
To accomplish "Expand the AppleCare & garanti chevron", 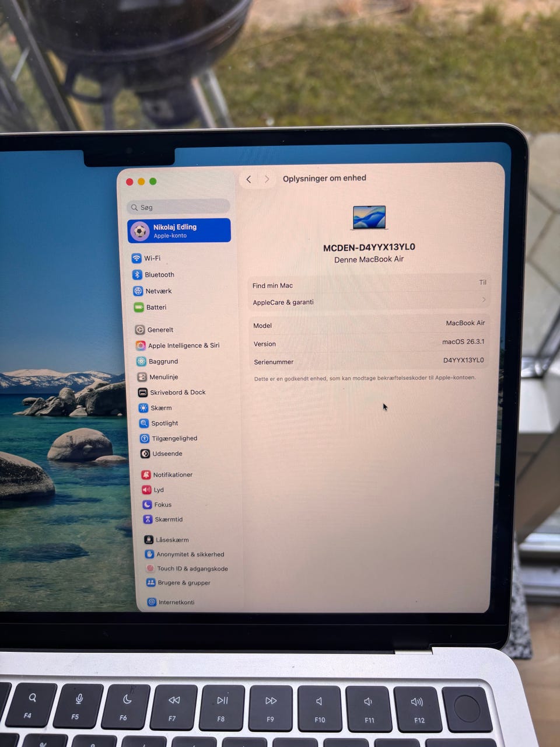I will pyautogui.click(x=484, y=299).
